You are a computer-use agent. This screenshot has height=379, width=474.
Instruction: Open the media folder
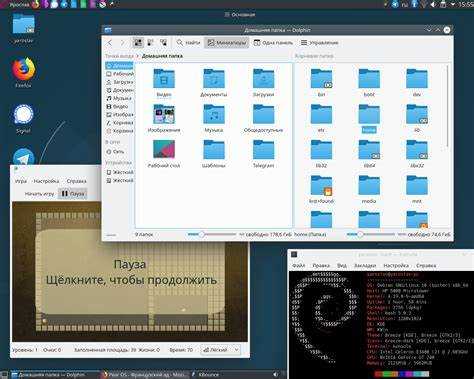[369, 189]
